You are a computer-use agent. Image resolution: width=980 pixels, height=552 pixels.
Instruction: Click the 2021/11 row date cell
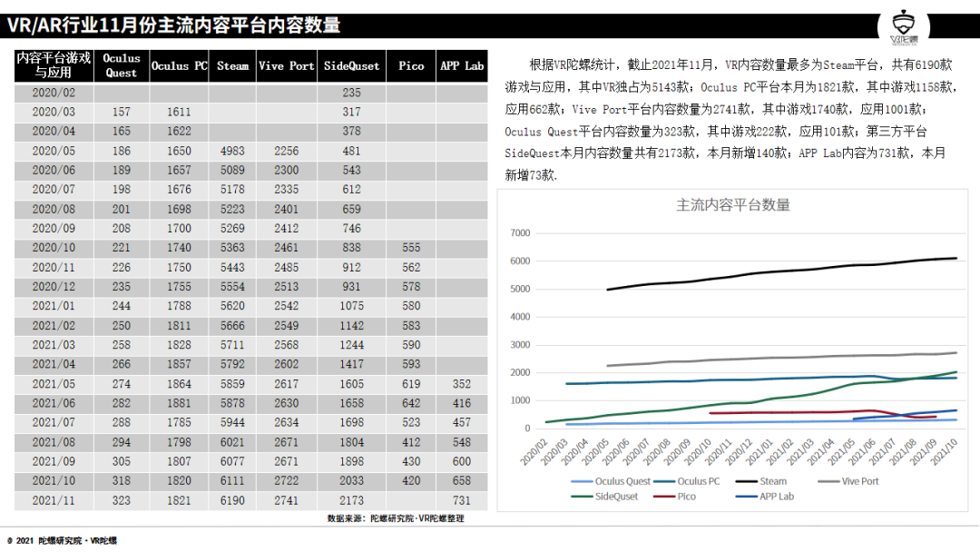coord(54,500)
